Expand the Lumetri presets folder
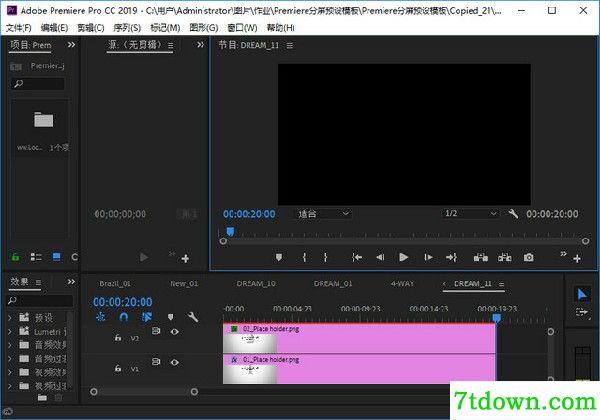Screen dimensions: 600x420 click(10, 331)
